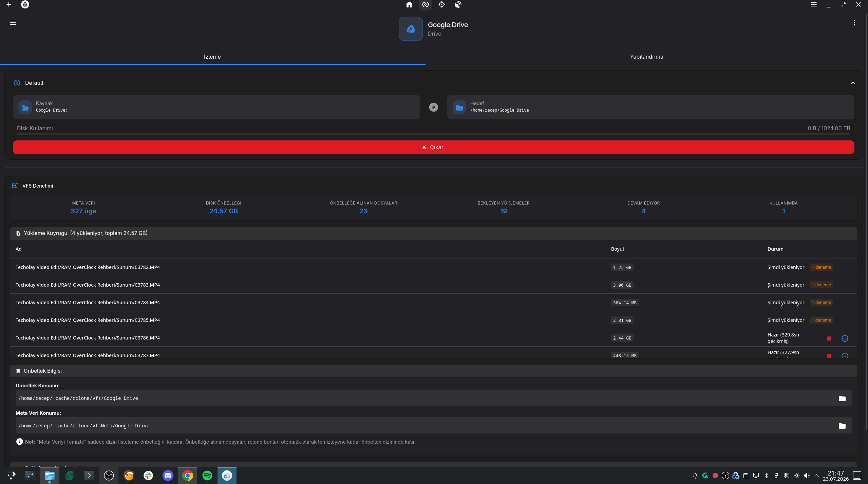Click the Hedef destination path box

[651, 107]
